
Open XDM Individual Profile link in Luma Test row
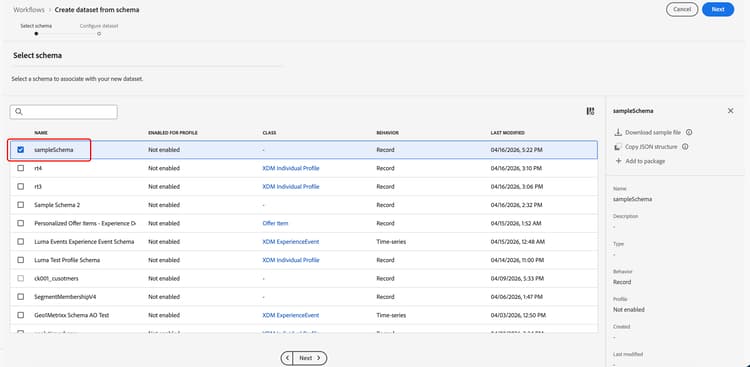click(x=291, y=260)
